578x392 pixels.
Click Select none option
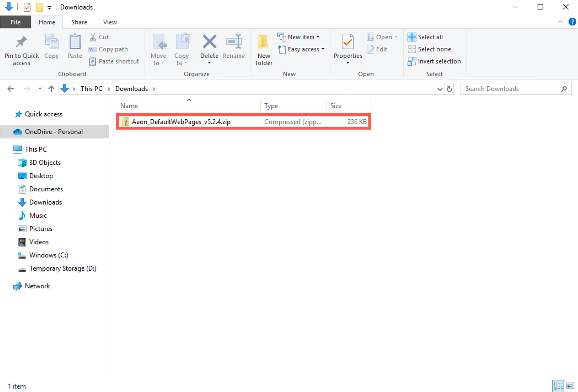point(430,49)
